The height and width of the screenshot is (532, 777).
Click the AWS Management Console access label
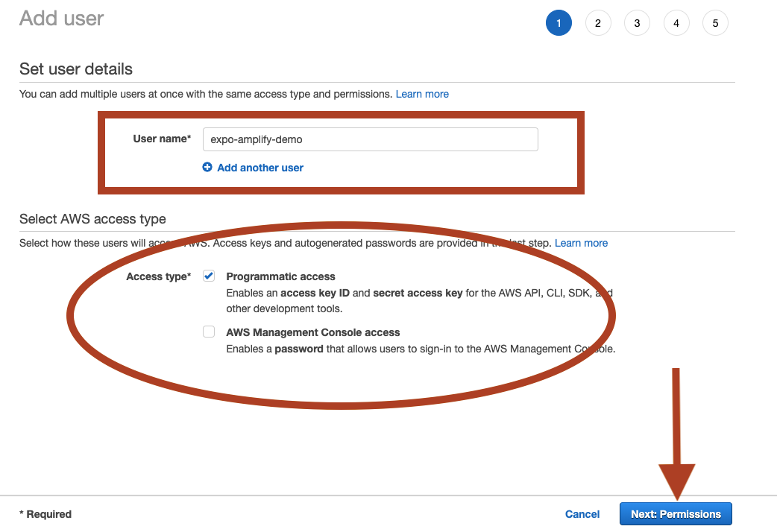[313, 332]
